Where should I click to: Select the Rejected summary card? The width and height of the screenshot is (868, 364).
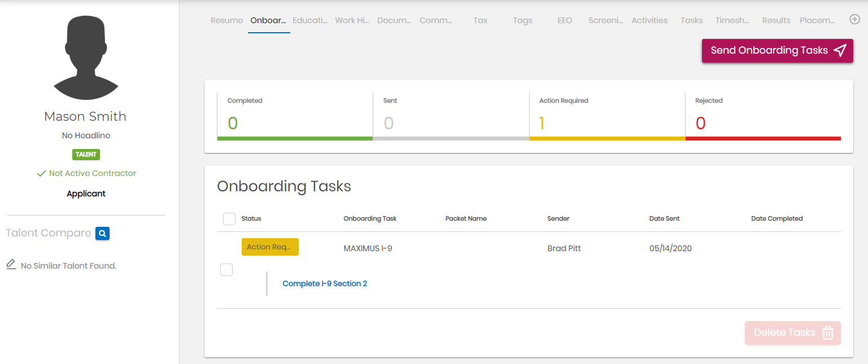click(x=763, y=116)
